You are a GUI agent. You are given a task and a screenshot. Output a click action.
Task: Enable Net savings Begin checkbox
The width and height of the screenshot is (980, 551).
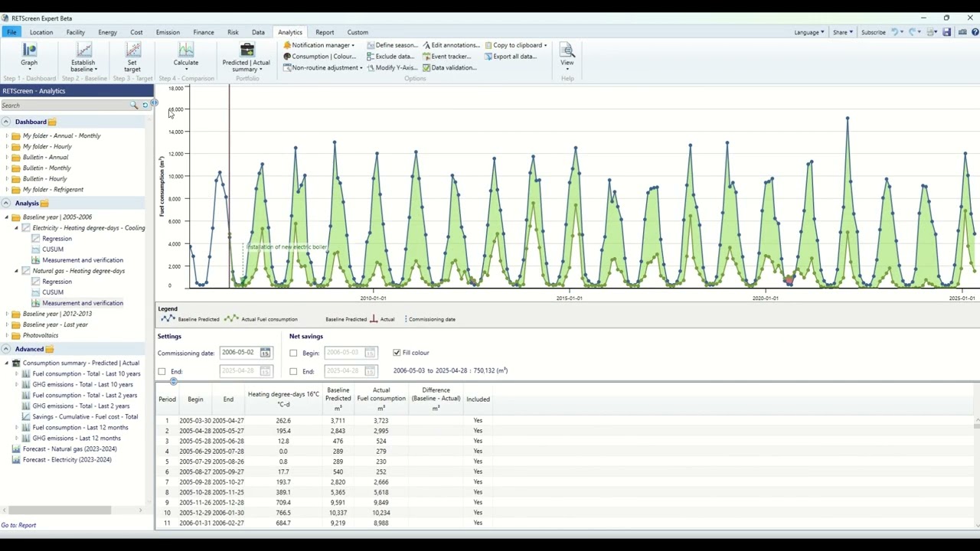coord(293,353)
